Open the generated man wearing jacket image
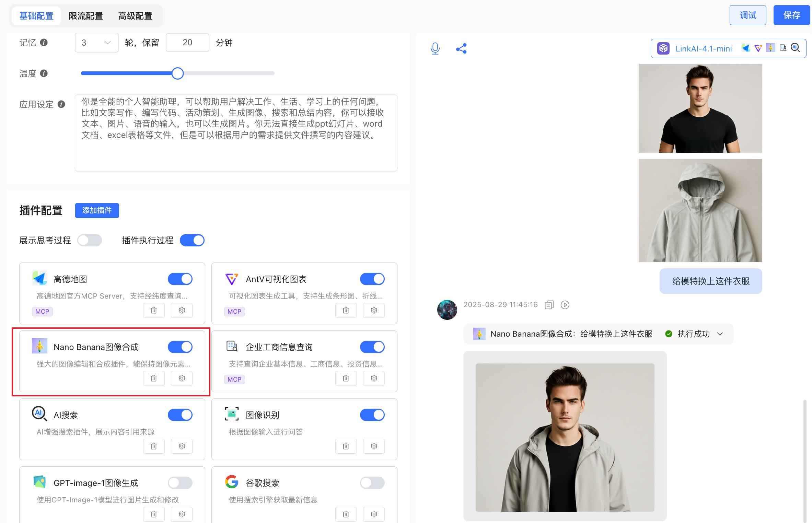The height and width of the screenshot is (523, 812). (x=565, y=437)
